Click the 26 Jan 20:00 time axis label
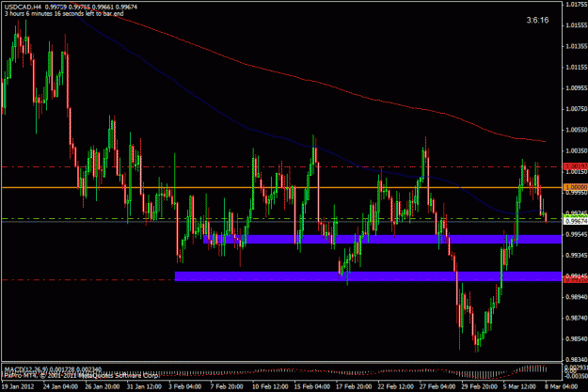The image size is (588, 392). coord(102,386)
